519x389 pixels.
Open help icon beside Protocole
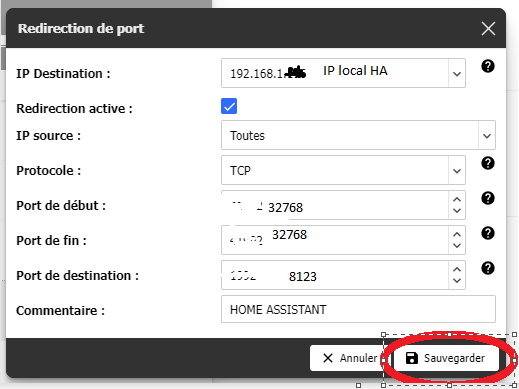coord(488,163)
